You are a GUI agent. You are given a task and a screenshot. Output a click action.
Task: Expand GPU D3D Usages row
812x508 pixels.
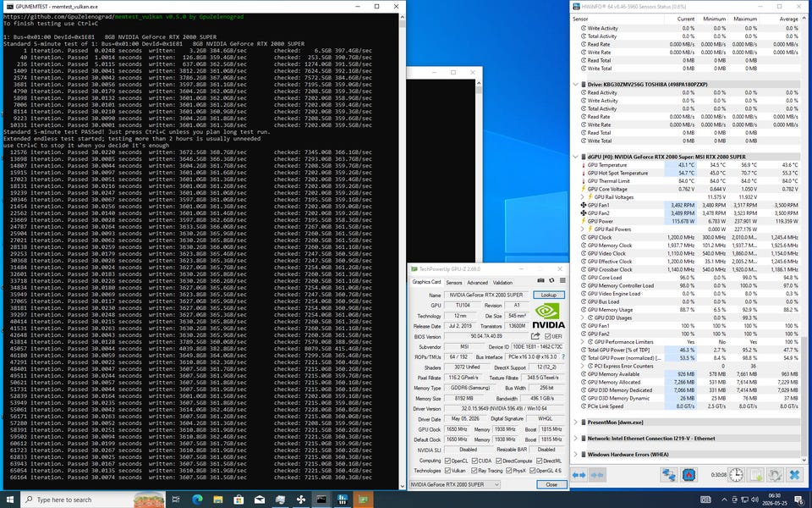583,317
